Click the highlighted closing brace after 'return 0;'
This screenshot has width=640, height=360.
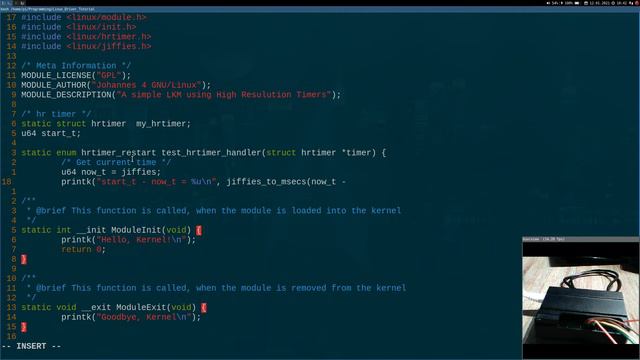pyautogui.click(x=24, y=259)
